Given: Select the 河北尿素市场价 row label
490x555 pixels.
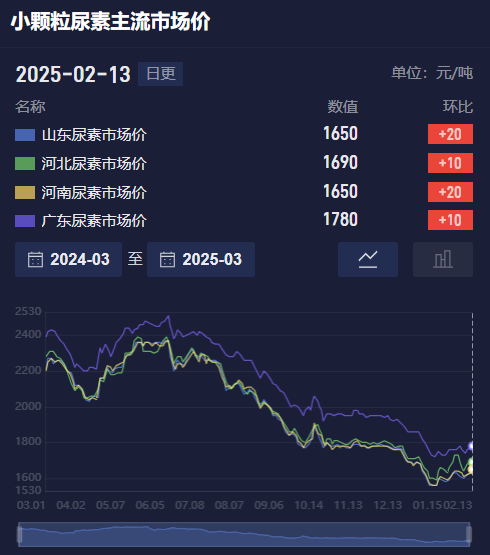Looking at the screenshot, I should (94, 164).
